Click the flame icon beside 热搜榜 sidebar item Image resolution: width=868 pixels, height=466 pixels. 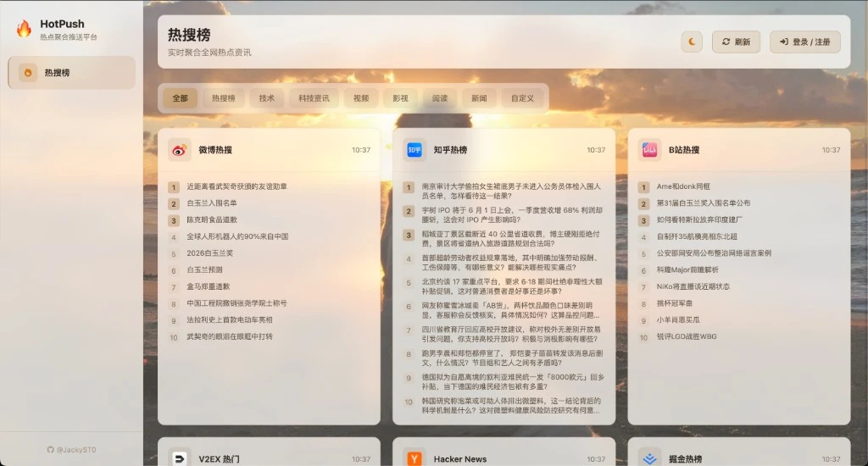coord(28,73)
